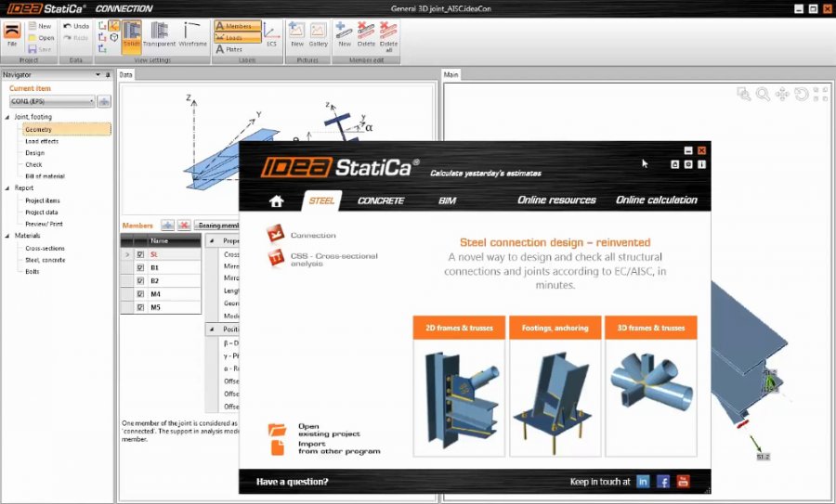The image size is (836, 504).
Task: Click the highlighted axis view icon in View settings
Action: click(x=114, y=25)
